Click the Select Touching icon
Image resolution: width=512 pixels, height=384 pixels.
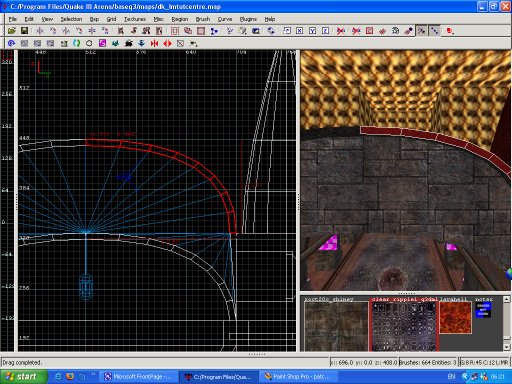[134, 31]
